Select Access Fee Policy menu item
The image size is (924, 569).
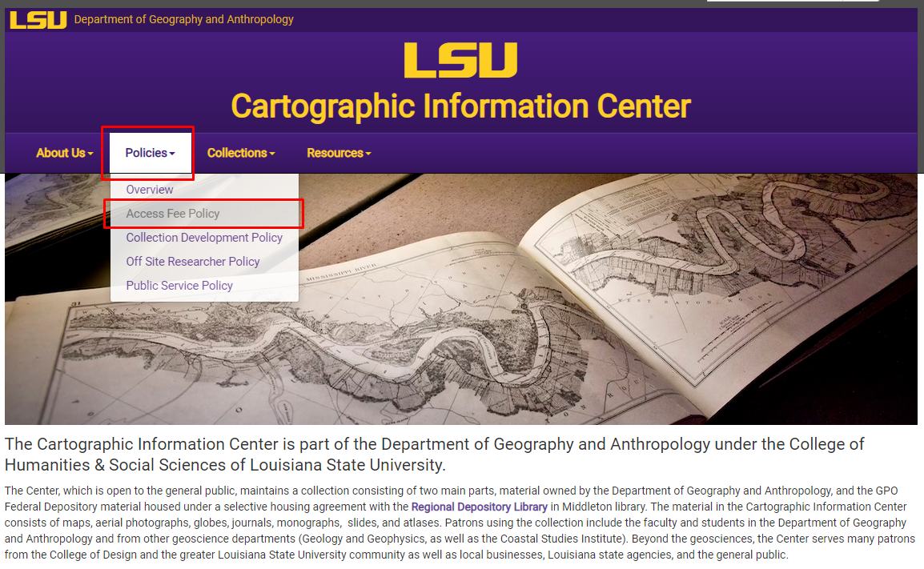(x=204, y=214)
